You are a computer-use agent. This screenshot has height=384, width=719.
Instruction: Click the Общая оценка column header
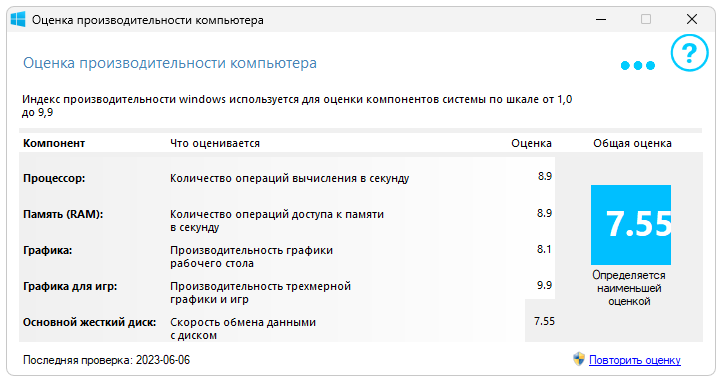pyautogui.click(x=632, y=143)
